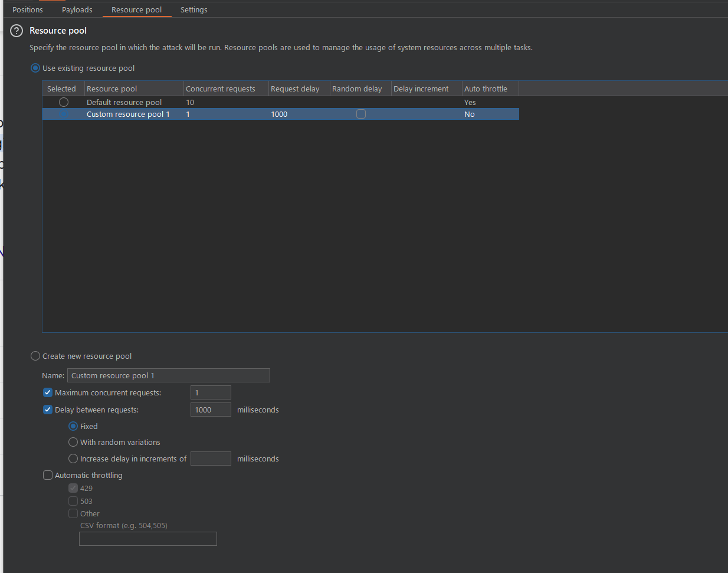The height and width of the screenshot is (573, 728).
Task: Enable Automatic throttling checkbox
Action: pyautogui.click(x=48, y=475)
